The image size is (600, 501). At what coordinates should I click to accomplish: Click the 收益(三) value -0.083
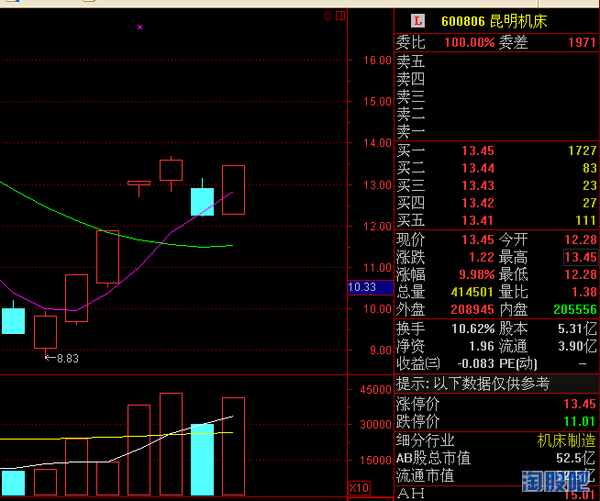click(476, 364)
